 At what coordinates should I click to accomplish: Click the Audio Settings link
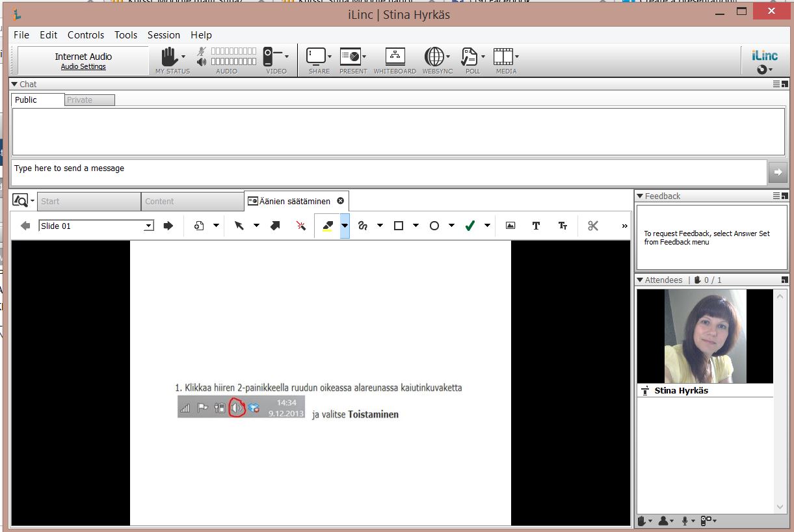click(83, 66)
